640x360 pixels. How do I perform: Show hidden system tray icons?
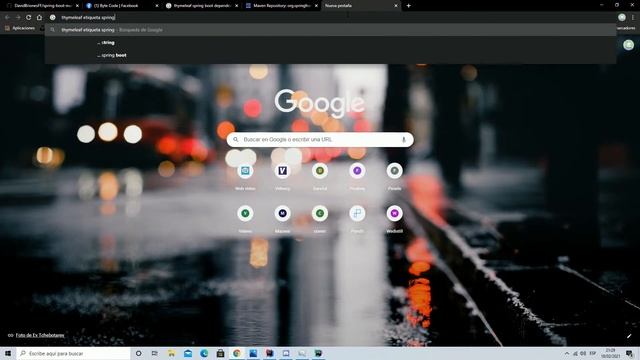[567, 353]
